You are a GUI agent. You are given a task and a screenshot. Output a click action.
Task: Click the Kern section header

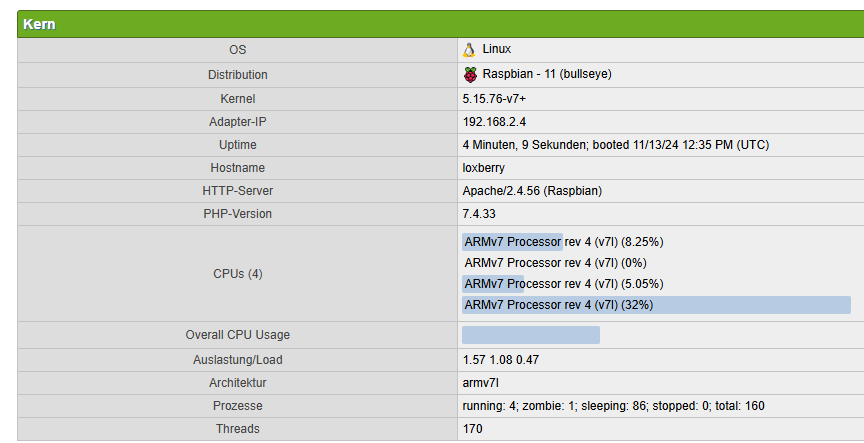40,24
